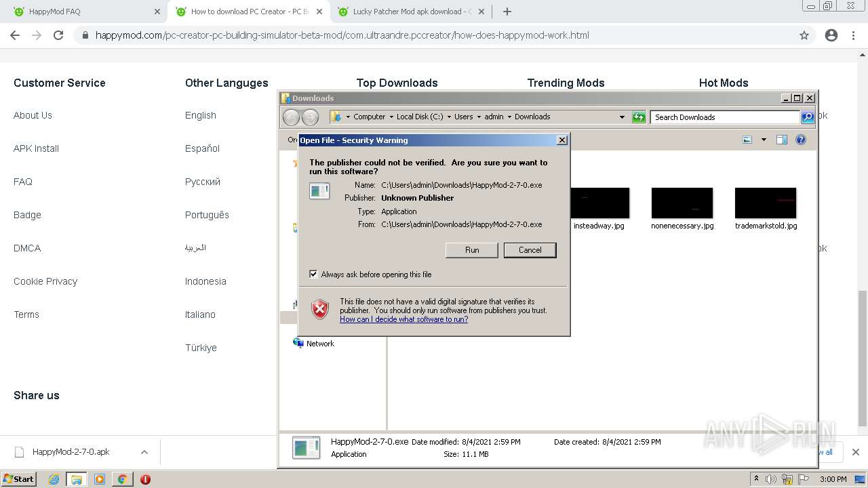The image size is (868, 488).
Task: Switch to the HappyMod FAQ tab
Action: [x=85, y=12]
